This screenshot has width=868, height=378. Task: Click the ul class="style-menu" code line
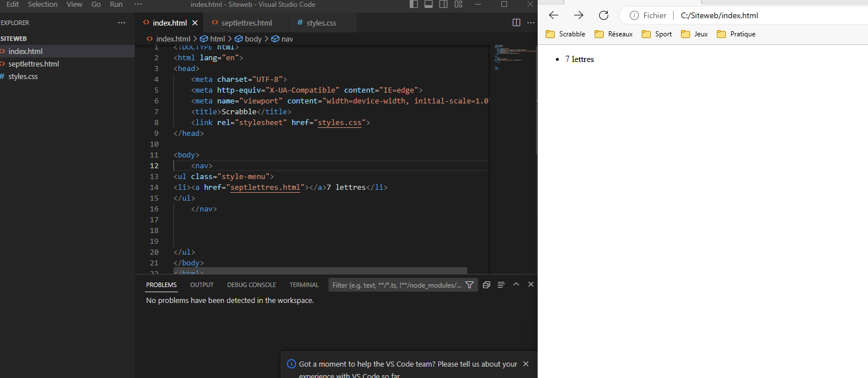(x=224, y=176)
